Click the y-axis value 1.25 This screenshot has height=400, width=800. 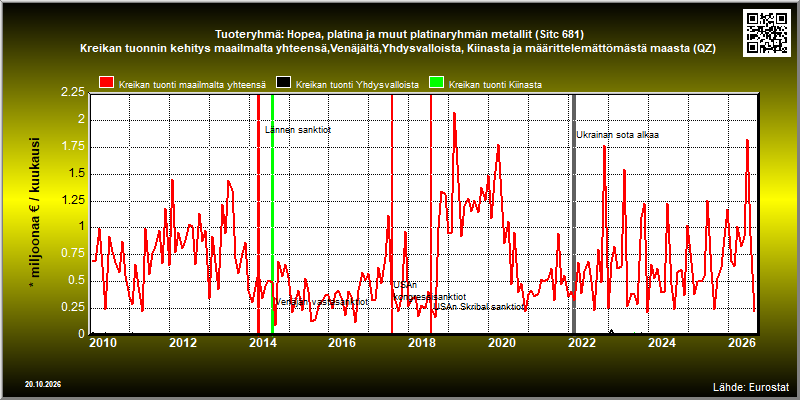tap(72, 200)
